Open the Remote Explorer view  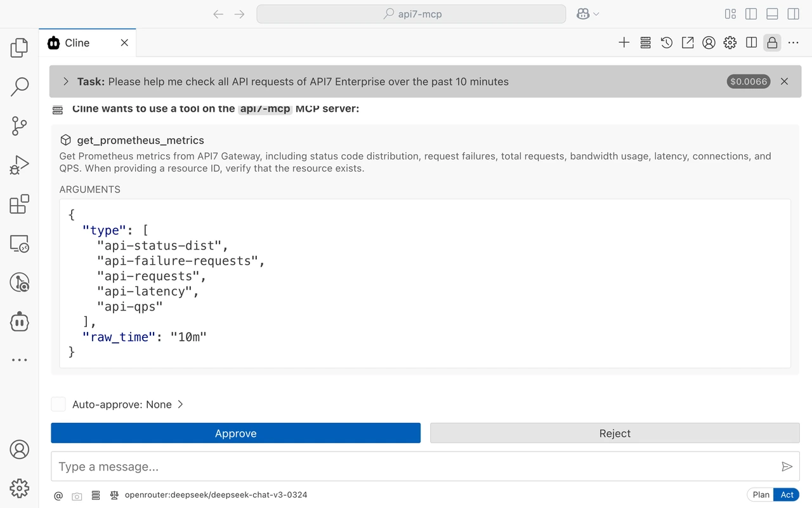(x=19, y=244)
